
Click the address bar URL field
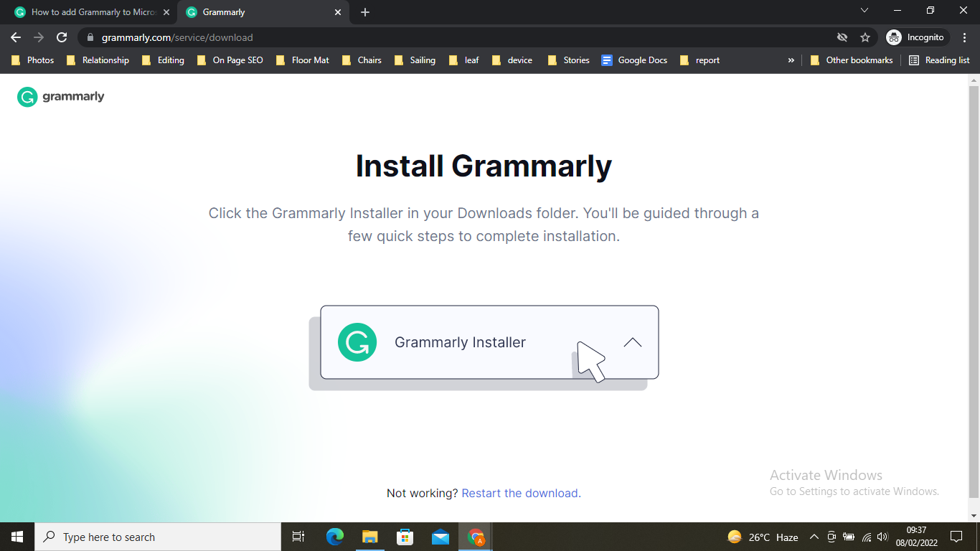pyautogui.click(x=459, y=37)
